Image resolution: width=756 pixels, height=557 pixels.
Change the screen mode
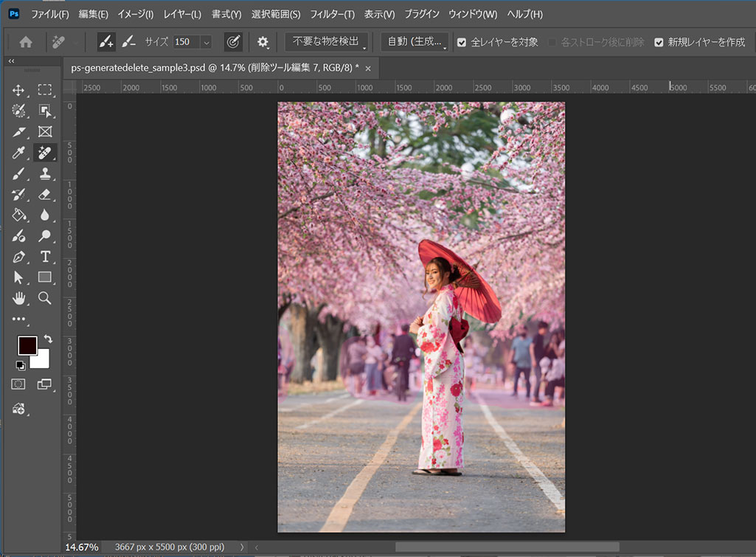click(44, 384)
